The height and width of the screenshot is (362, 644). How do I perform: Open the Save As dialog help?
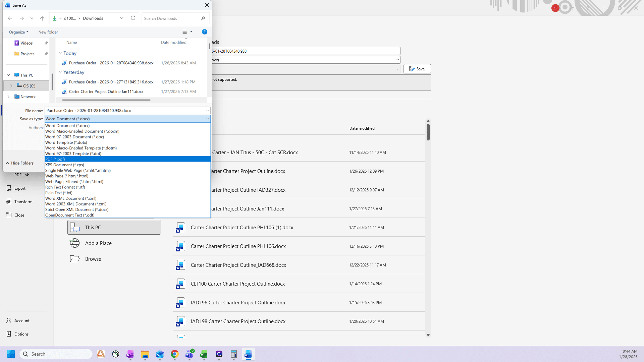click(x=205, y=32)
